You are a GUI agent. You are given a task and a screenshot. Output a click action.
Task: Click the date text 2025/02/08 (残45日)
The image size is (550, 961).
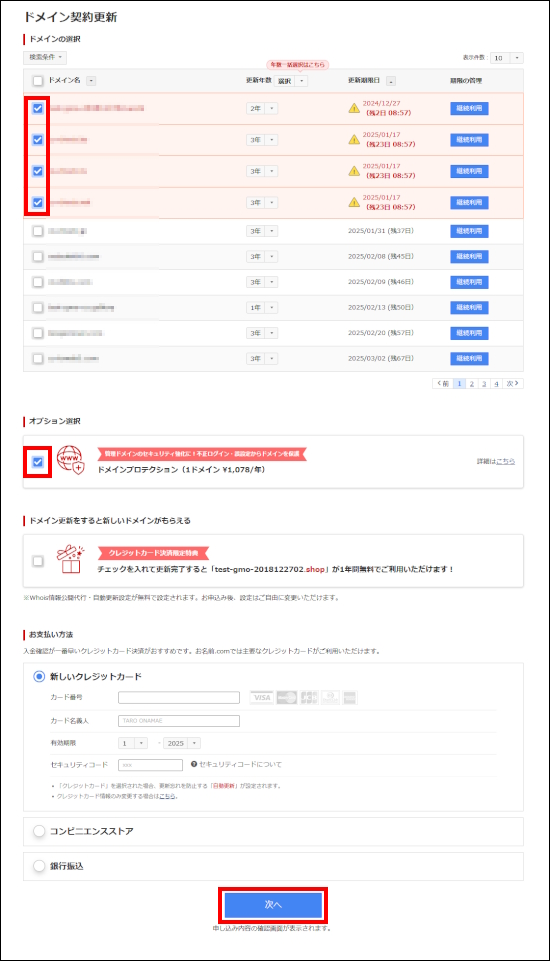tap(381, 256)
